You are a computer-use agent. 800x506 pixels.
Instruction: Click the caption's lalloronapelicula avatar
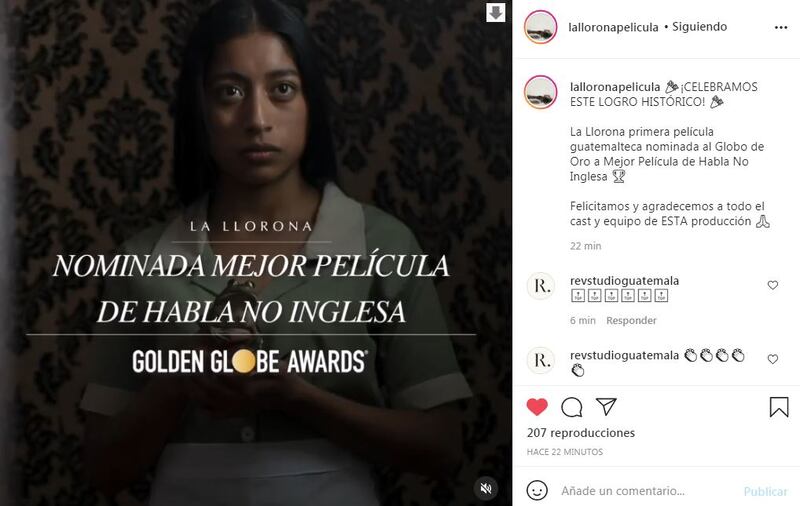coord(540,92)
